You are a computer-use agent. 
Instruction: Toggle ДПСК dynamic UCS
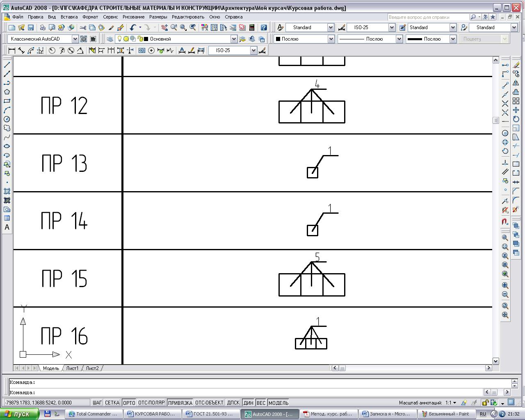coord(233,403)
